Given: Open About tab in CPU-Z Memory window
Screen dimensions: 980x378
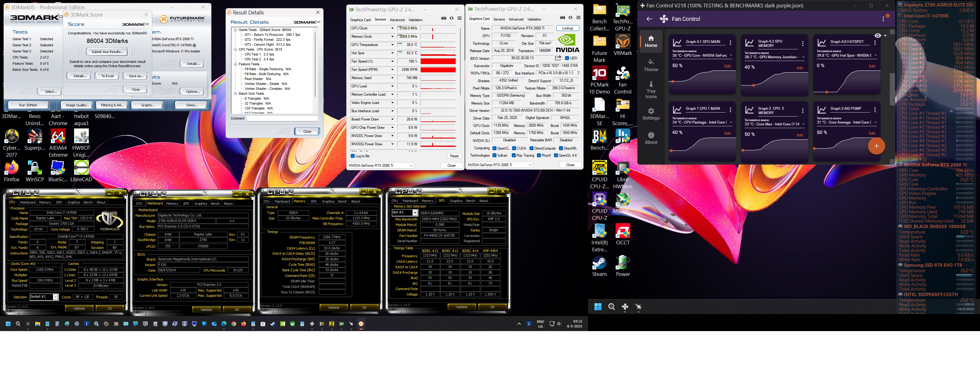Looking at the screenshot, I should tap(355, 201).
